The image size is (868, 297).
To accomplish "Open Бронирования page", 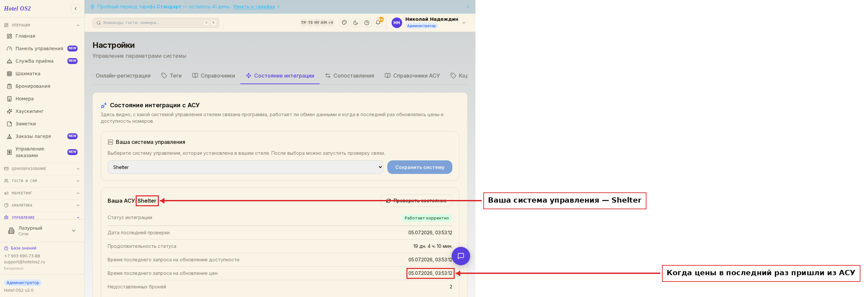I will [x=42, y=86].
